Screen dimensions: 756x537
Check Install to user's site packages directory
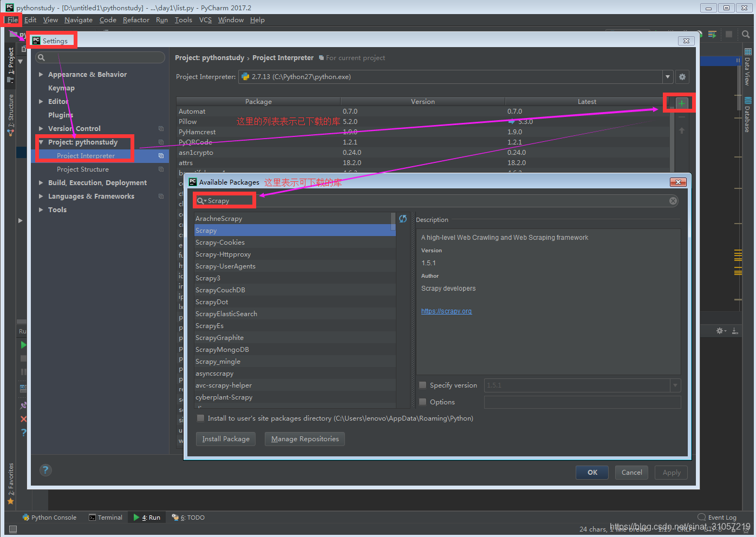pyautogui.click(x=201, y=418)
